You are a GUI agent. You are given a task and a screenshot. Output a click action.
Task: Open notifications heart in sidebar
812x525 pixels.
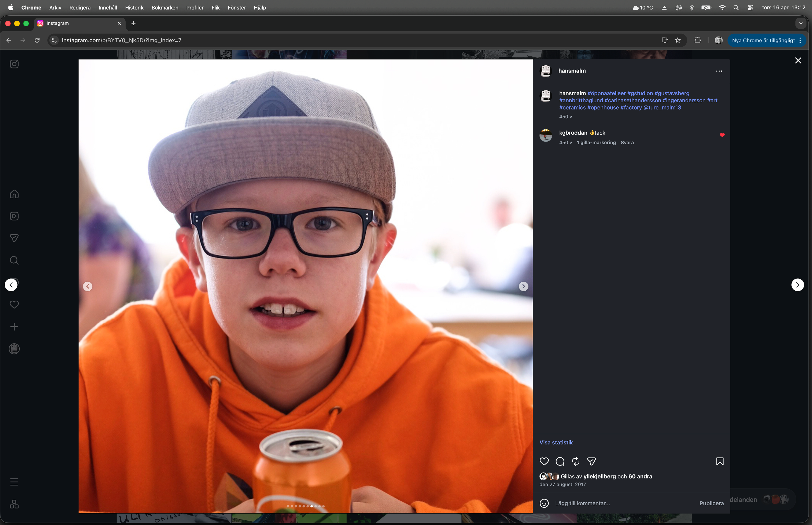(x=14, y=304)
